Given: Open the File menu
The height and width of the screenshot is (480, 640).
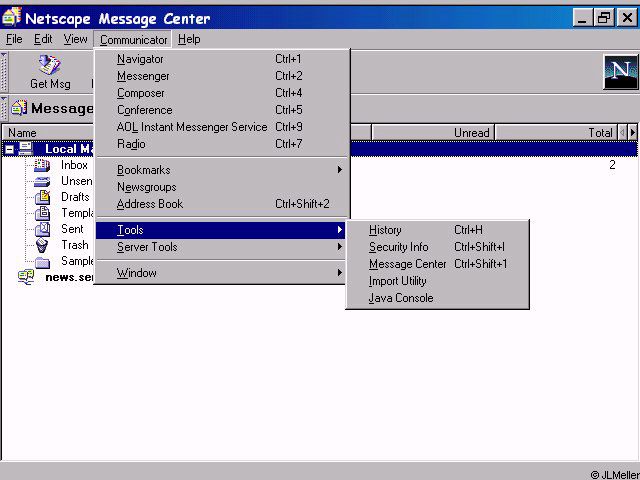Looking at the screenshot, I should coord(14,39).
